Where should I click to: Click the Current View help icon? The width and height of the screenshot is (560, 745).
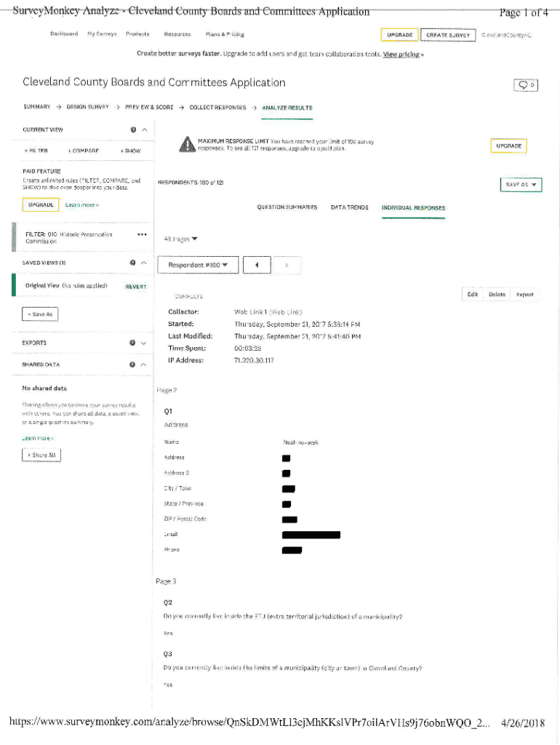tap(133, 130)
